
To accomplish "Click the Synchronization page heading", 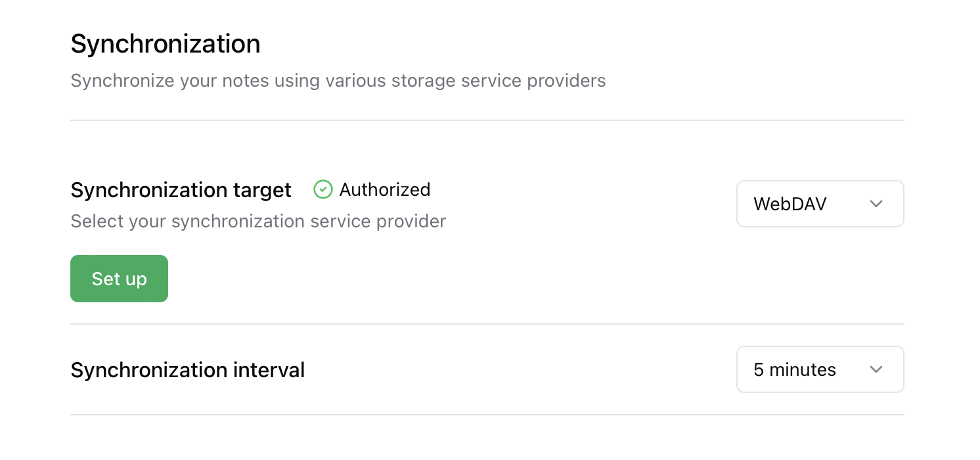I will coord(166,44).
